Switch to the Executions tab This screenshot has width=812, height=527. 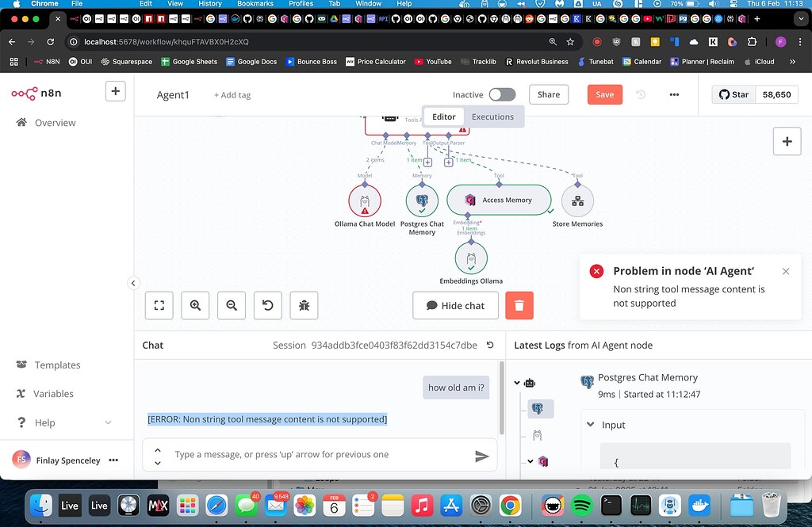(x=492, y=116)
